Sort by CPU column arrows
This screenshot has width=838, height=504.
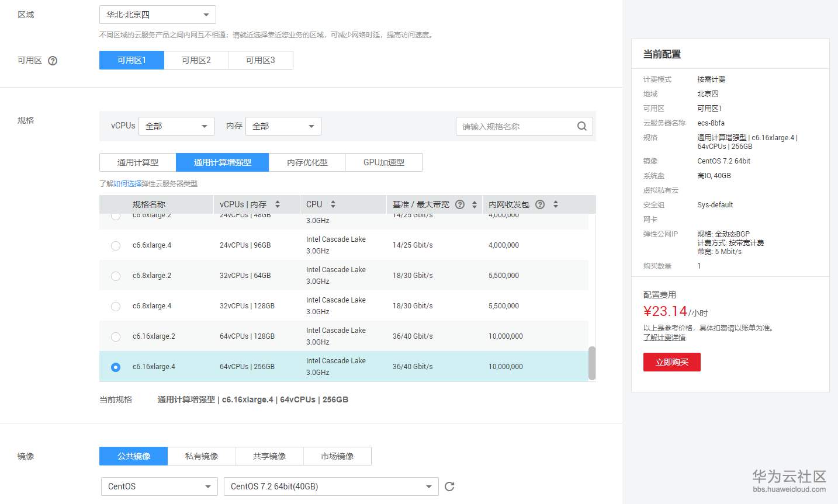333,204
